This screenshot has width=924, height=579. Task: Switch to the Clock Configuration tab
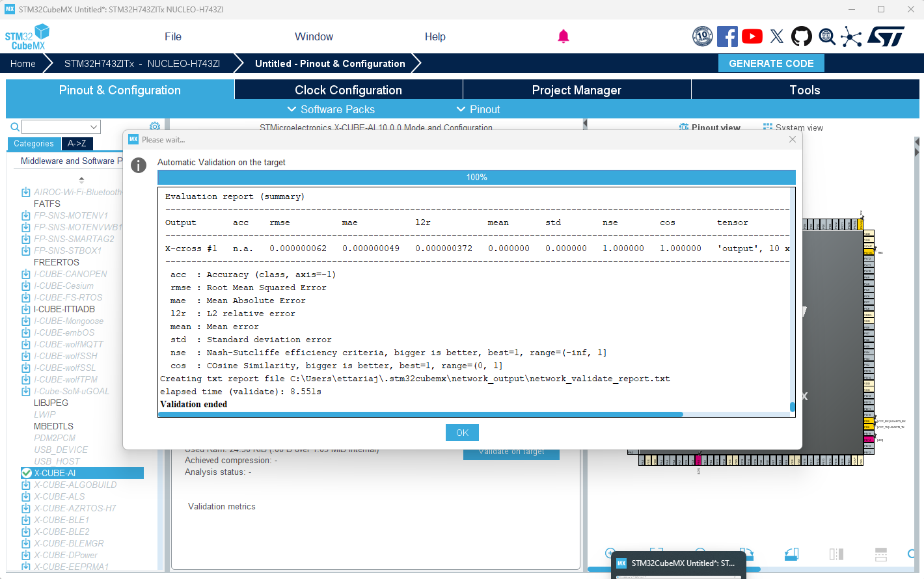(349, 89)
